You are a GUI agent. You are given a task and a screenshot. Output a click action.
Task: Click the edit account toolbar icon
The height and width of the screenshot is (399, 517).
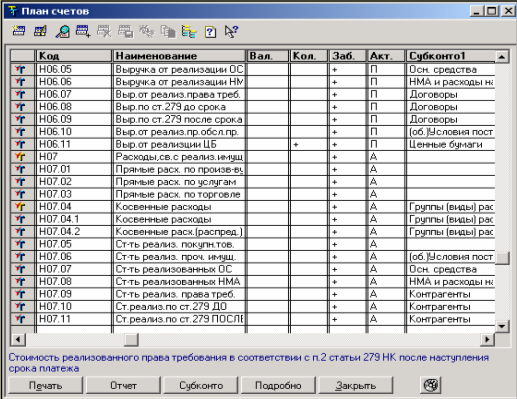coord(40,31)
